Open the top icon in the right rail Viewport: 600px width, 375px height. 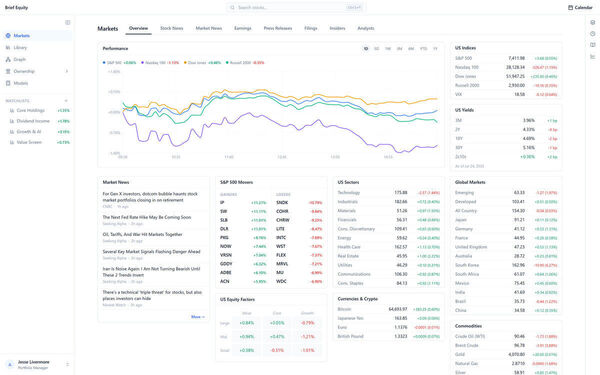[593, 23]
